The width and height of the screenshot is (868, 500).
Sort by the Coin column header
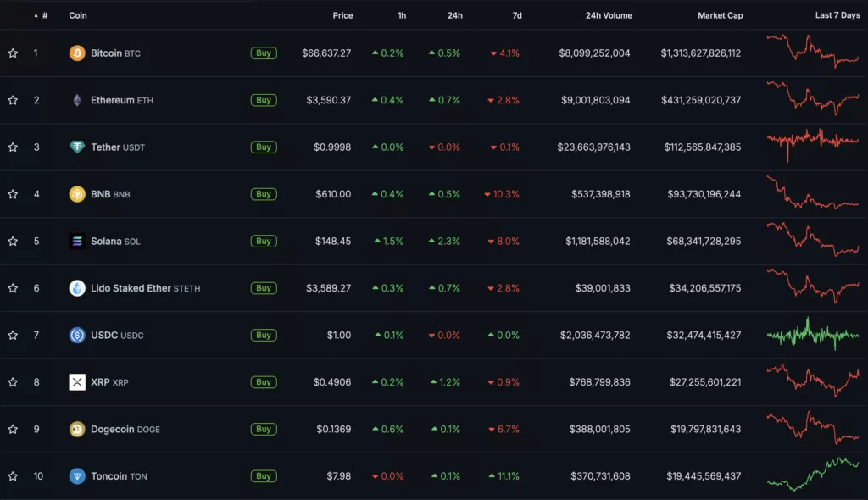coord(78,15)
